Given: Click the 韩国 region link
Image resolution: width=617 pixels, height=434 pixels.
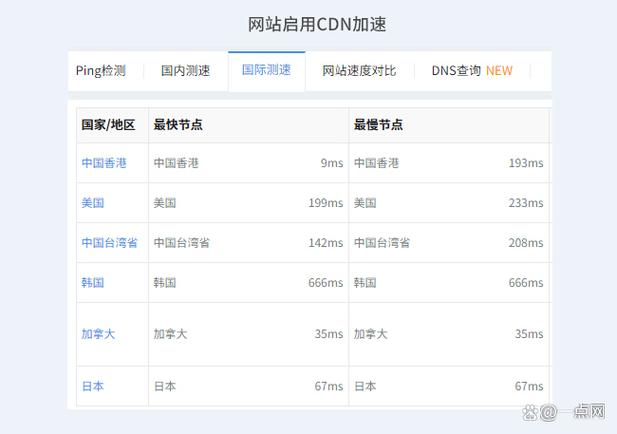Looking at the screenshot, I should click(93, 283).
